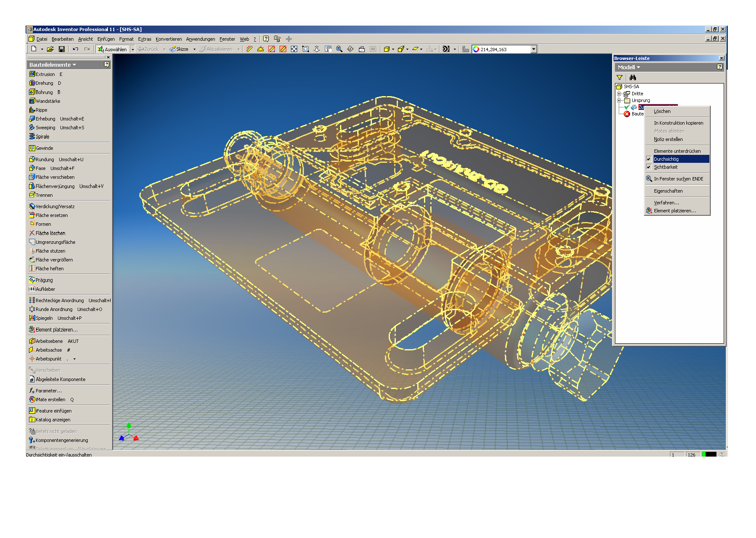Click the zoom magnifier toolbar icon
The image size is (756, 538).
[339, 49]
